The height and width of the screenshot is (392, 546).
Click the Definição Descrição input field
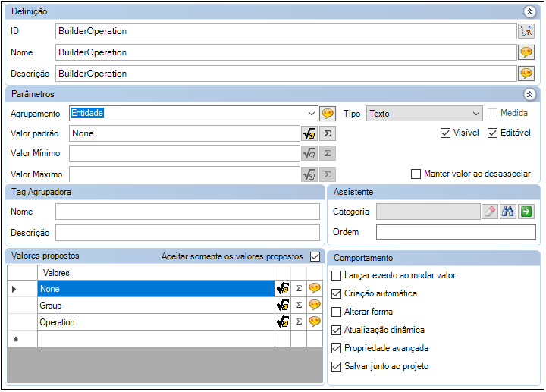coord(286,74)
